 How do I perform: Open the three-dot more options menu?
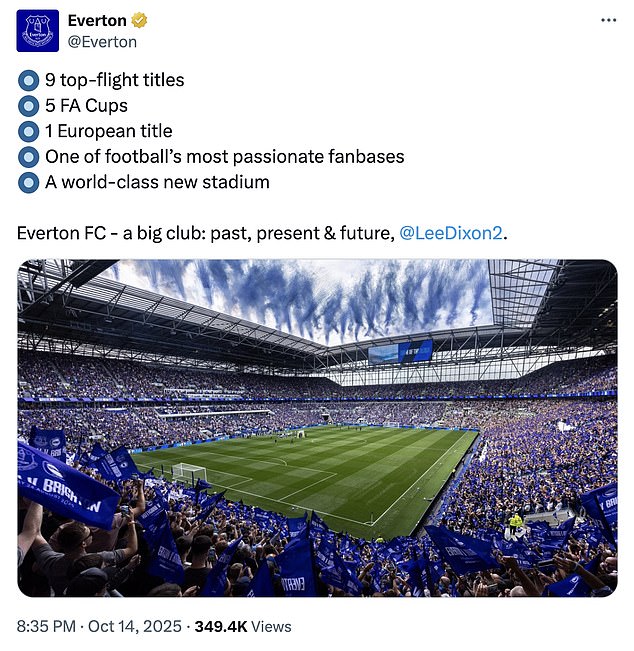point(608,20)
